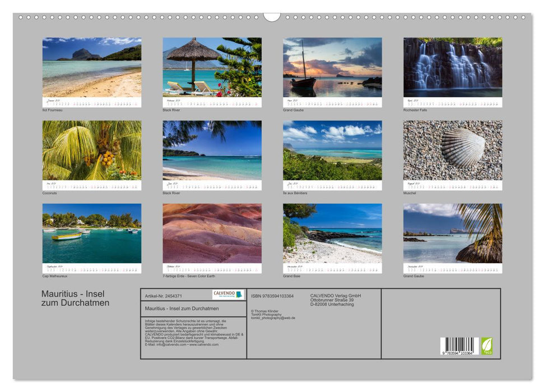The width and height of the screenshot is (544, 392).
Task: Click the October calendar strip under Seven Color Earth
Action: pyautogui.click(x=212, y=268)
